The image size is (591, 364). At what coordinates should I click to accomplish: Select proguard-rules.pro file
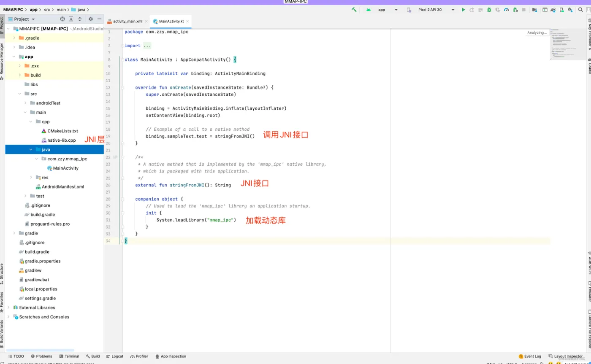coord(47,224)
